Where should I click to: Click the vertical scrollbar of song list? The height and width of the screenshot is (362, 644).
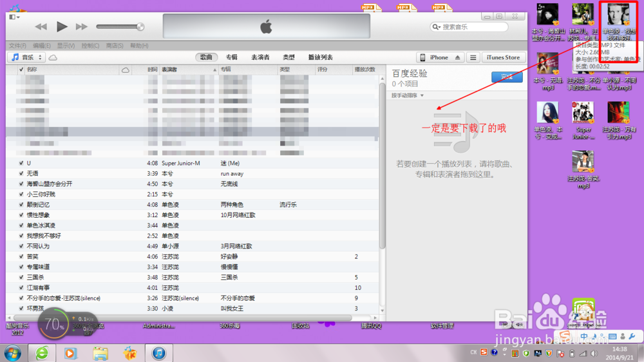(x=383, y=164)
